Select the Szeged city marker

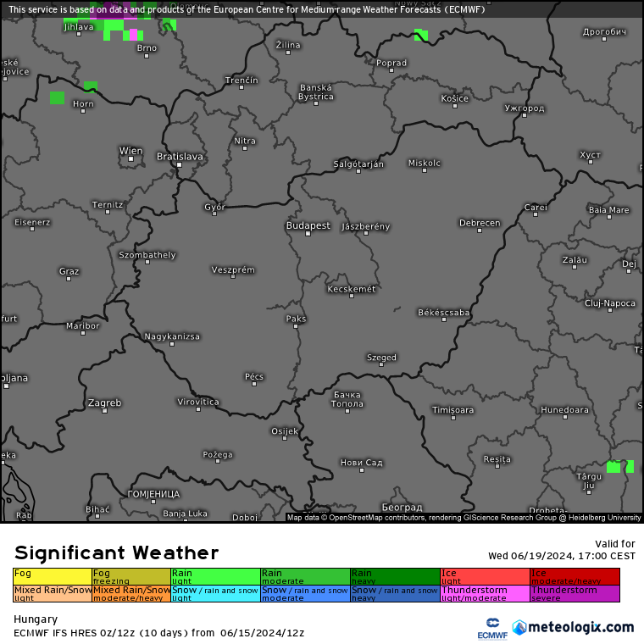tap(381, 365)
